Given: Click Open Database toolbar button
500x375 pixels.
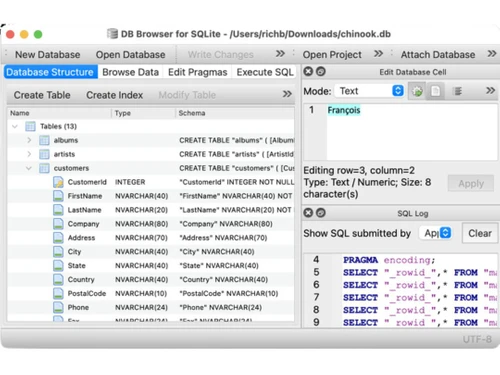Looking at the screenshot, I should pyautogui.click(x=130, y=54).
